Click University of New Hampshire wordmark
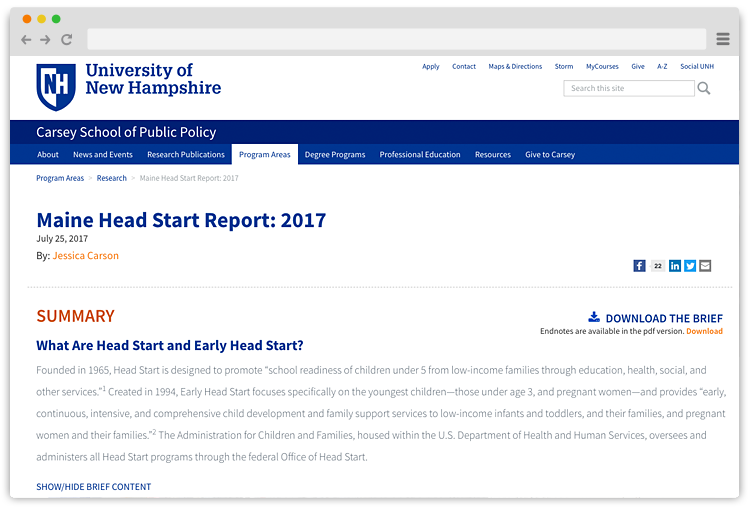 153,79
